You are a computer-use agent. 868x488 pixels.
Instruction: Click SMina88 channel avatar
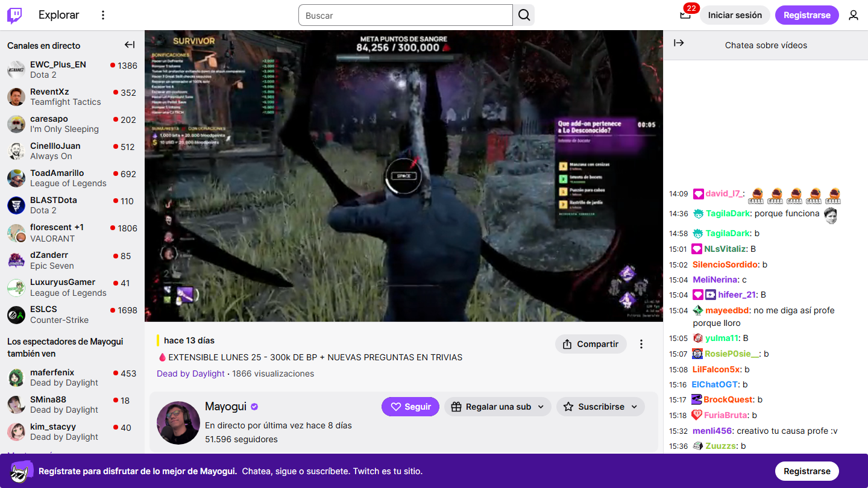click(16, 405)
